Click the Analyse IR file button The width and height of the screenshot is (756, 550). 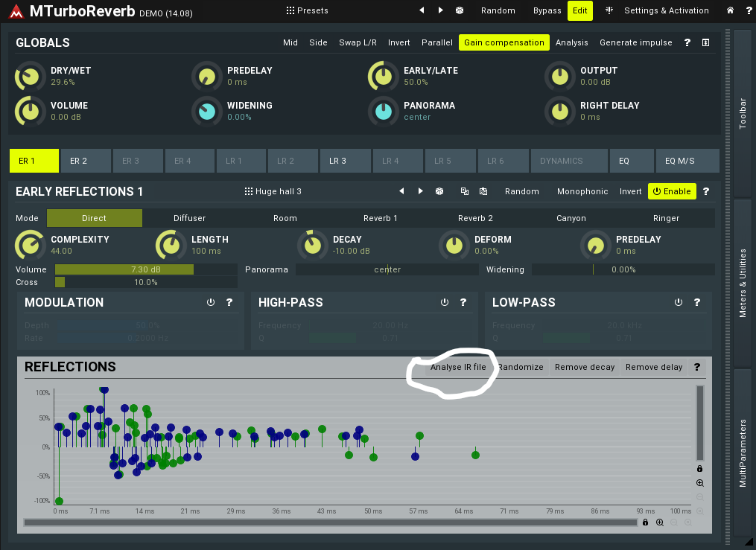pos(458,367)
